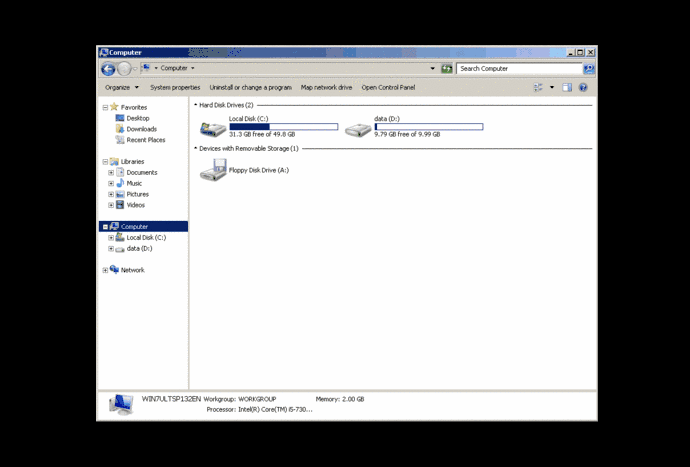The width and height of the screenshot is (690, 467).
Task: Open the Documents library
Action: [142, 173]
